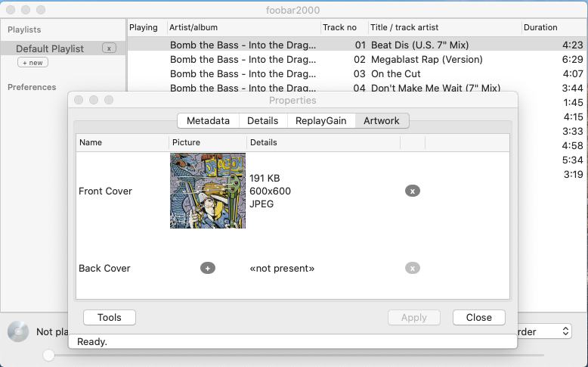Select track 04 Don't Make Me Wait
Viewport: 588px width, 367px height.
tap(357, 87)
